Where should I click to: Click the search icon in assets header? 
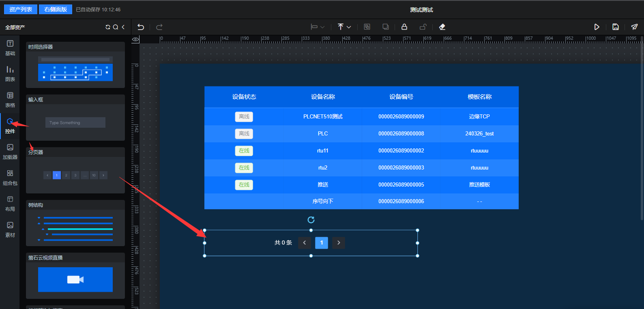tap(116, 27)
